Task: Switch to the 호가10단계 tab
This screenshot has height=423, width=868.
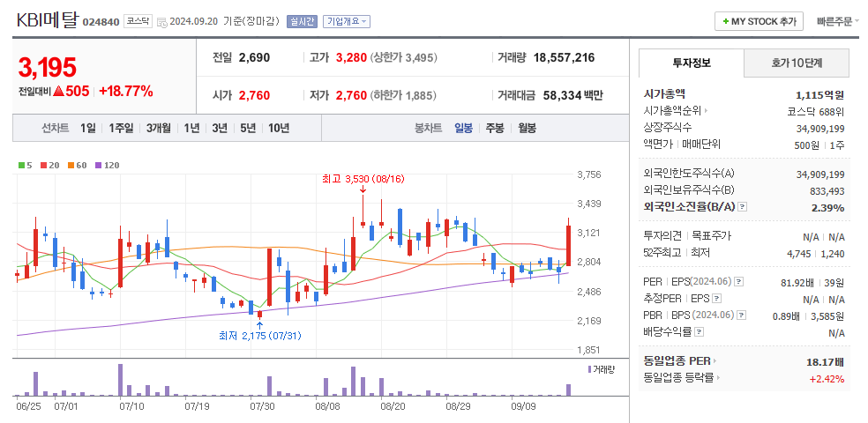Action: (x=797, y=63)
